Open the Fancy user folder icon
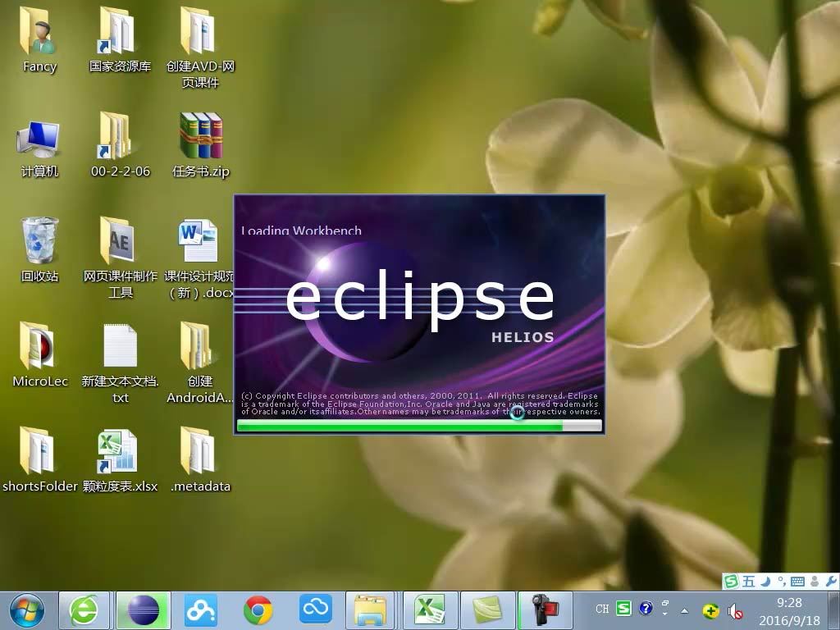The width and height of the screenshot is (840, 630). click(39, 40)
